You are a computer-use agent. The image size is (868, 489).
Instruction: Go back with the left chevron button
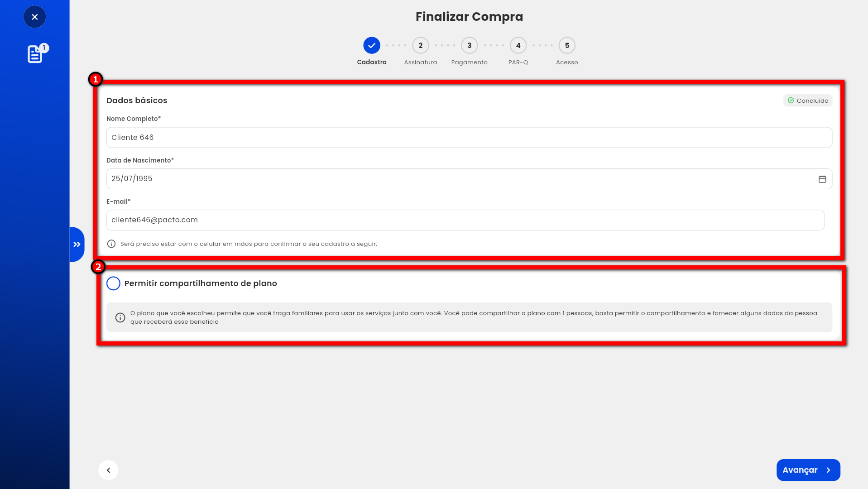[x=108, y=470]
